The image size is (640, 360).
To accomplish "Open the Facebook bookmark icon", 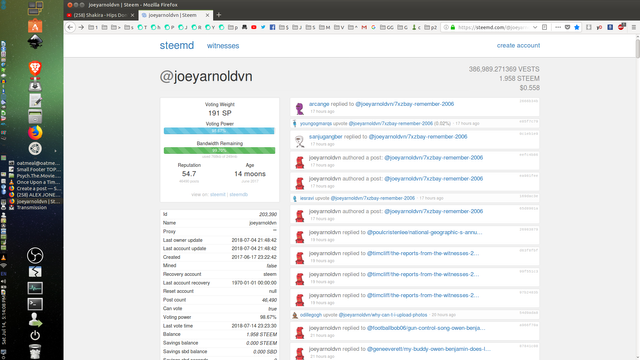I will (272, 27).
